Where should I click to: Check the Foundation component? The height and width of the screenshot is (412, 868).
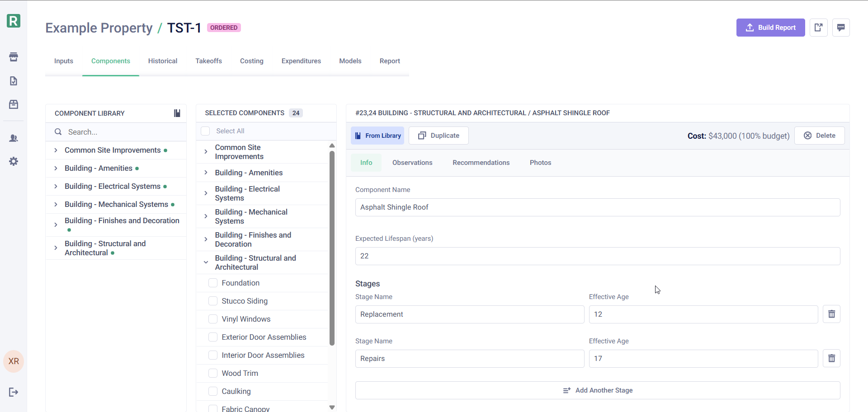(x=213, y=283)
